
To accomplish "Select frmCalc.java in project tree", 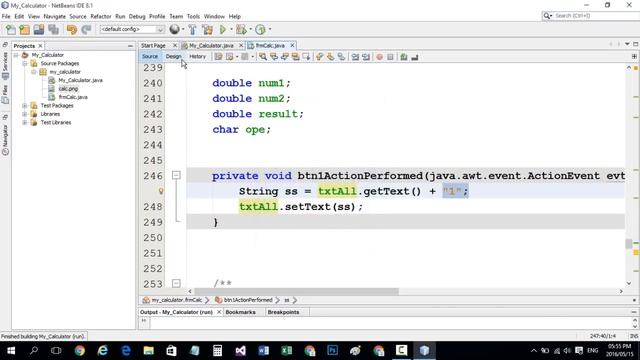I will pos(73,97).
